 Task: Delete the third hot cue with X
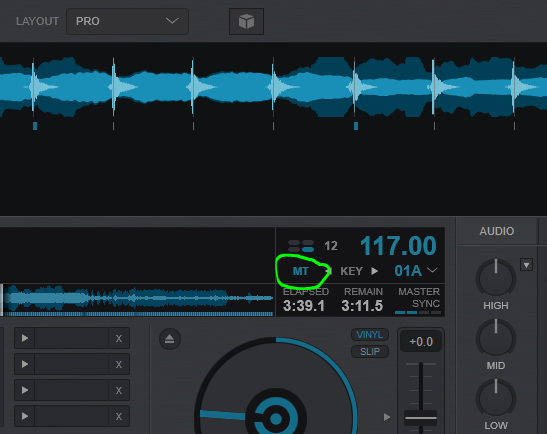pos(119,390)
